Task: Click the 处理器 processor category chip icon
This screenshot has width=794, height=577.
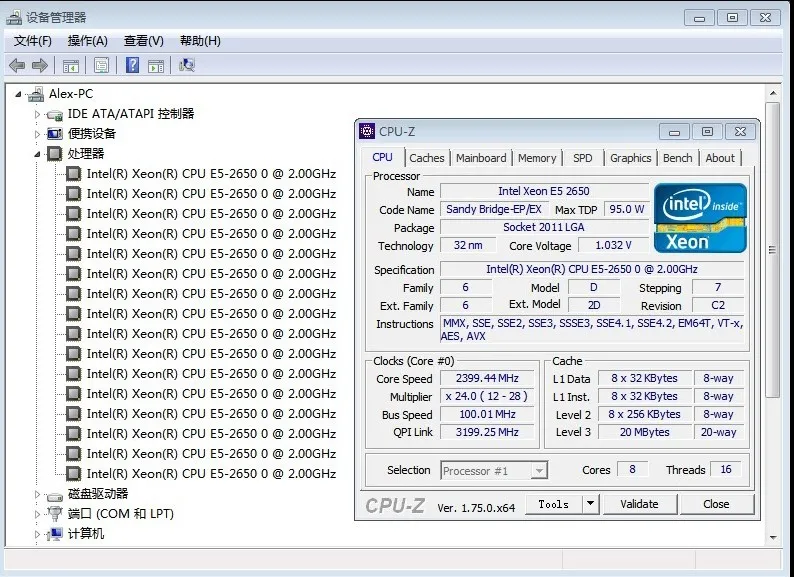Action: [54, 153]
